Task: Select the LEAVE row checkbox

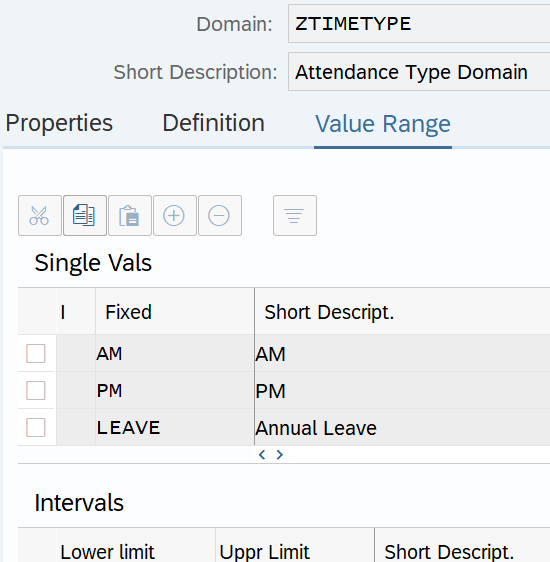Action: point(36,427)
